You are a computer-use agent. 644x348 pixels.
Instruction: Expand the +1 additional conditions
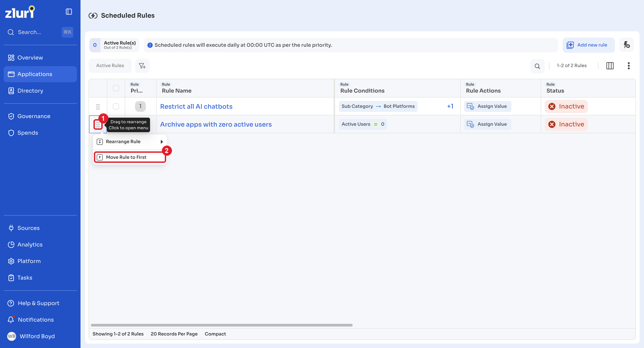coord(450,106)
